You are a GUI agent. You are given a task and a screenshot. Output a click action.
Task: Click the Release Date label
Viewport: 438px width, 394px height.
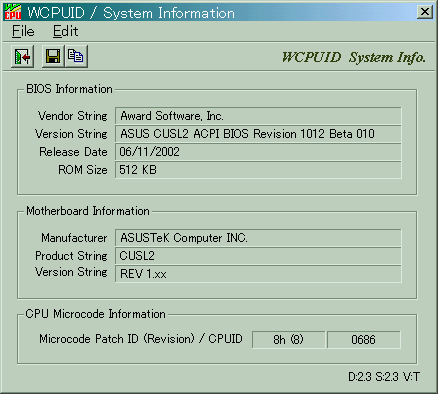[x=73, y=152]
